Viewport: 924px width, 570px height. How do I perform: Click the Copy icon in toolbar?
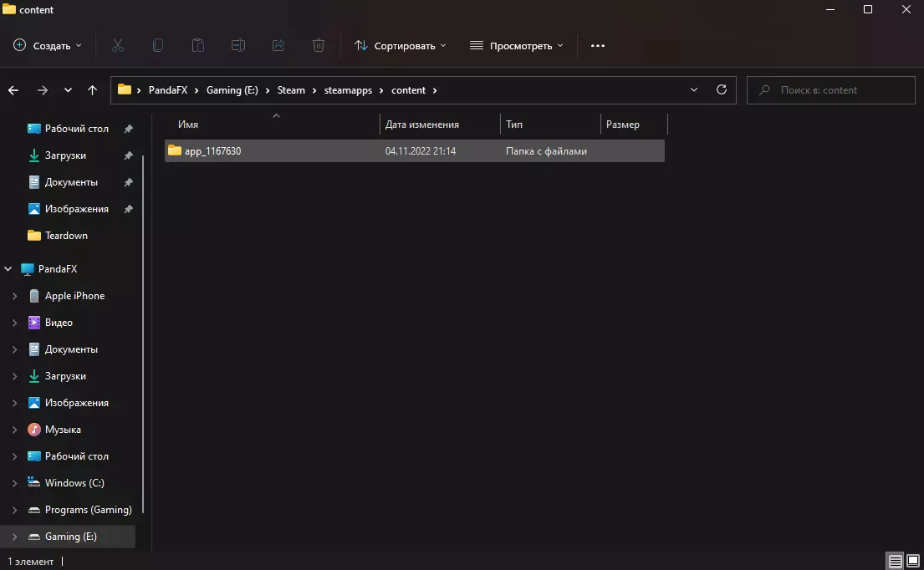158,45
